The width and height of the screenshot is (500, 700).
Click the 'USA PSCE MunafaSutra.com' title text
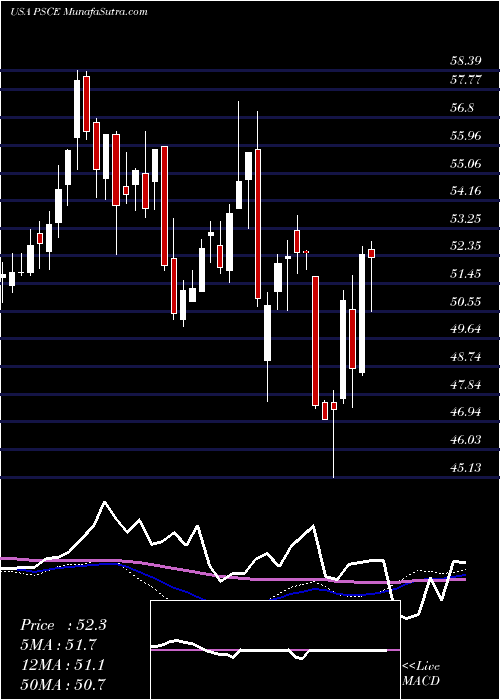79,12
